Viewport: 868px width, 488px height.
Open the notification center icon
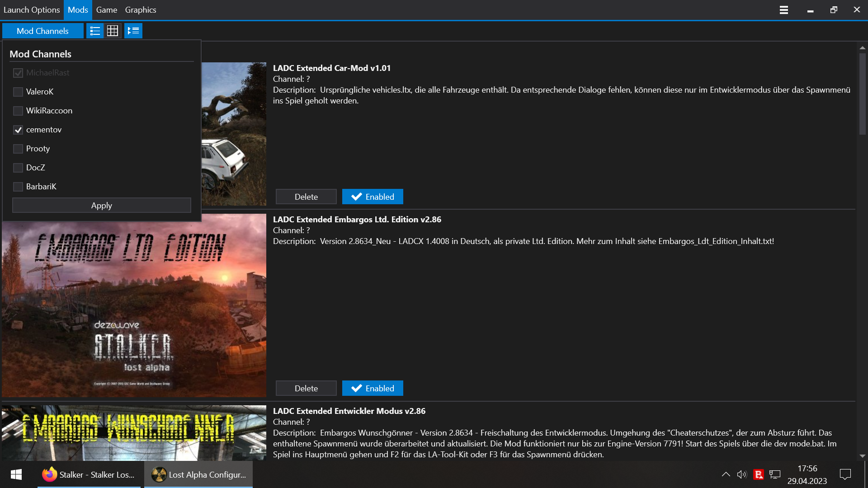845,474
